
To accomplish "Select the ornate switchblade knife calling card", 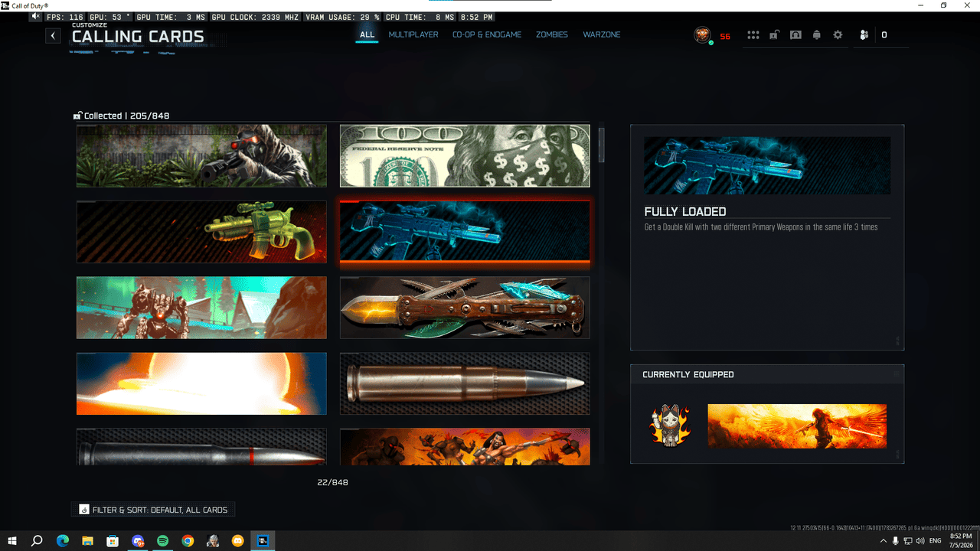I will pyautogui.click(x=465, y=308).
